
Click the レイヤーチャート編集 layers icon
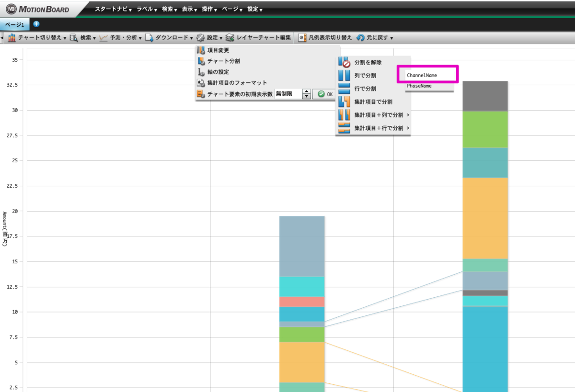click(x=230, y=37)
